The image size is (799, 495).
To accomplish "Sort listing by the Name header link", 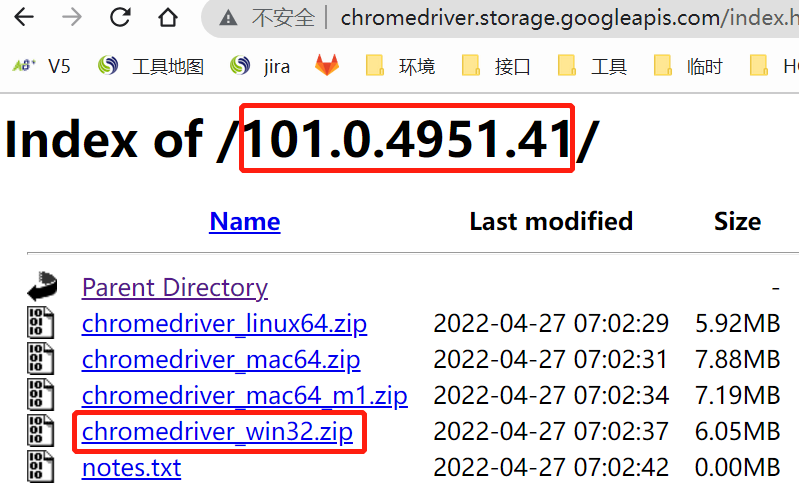I will 245,221.
